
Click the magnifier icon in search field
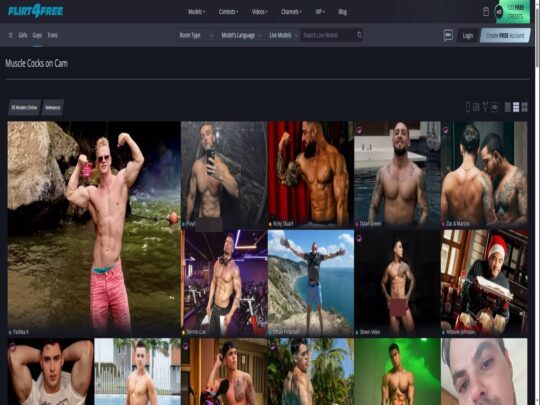pyautogui.click(x=359, y=35)
